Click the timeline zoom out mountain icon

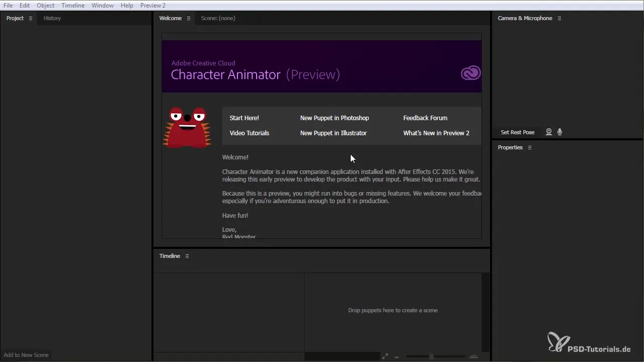(397, 356)
